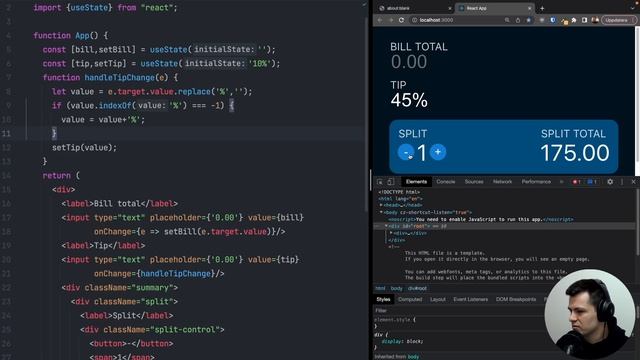This screenshot has width=640, height=360.
Task: Open the Elements panel tab
Action: (x=416, y=182)
